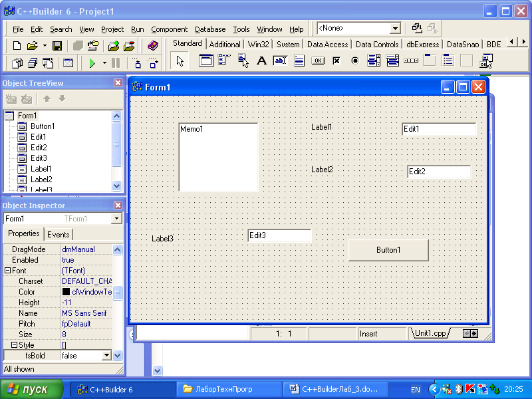Click inside the Memo1 box on Form1
Image resolution: width=532 pixels, height=399 pixels.
[x=219, y=158]
